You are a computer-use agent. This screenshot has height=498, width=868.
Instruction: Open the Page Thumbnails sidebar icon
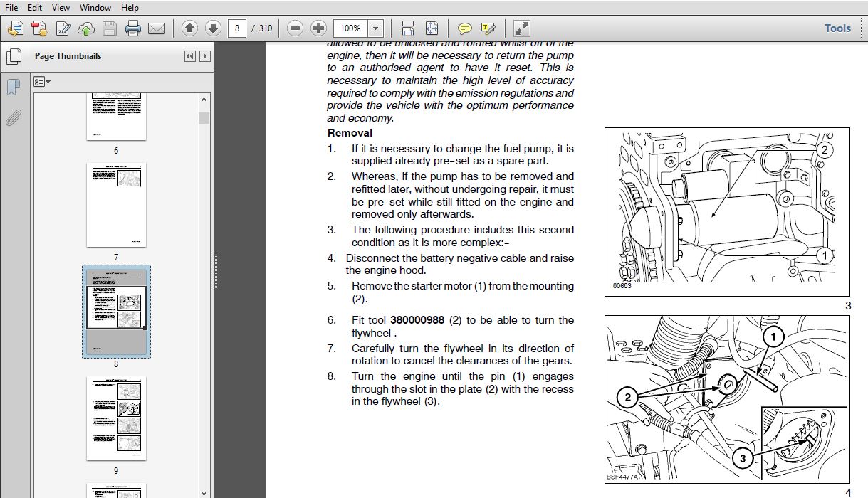tap(13, 56)
